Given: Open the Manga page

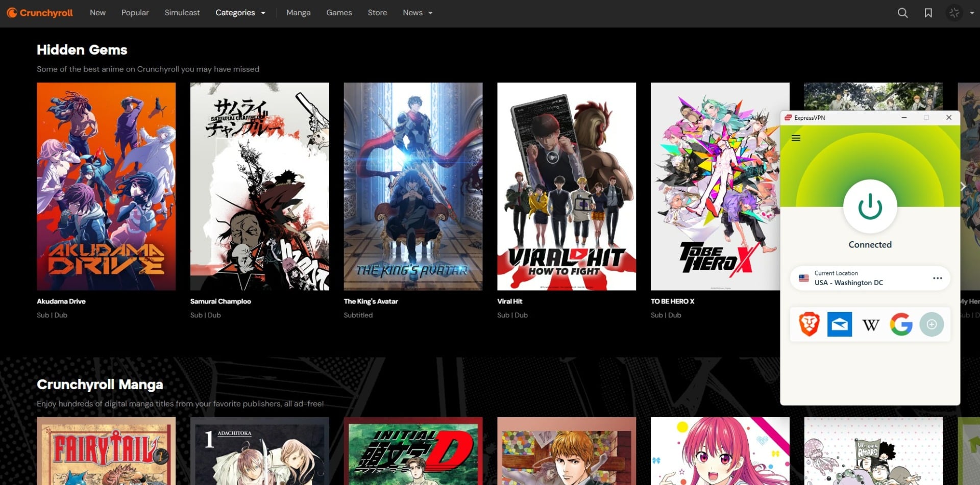Looking at the screenshot, I should click(298, 13).
